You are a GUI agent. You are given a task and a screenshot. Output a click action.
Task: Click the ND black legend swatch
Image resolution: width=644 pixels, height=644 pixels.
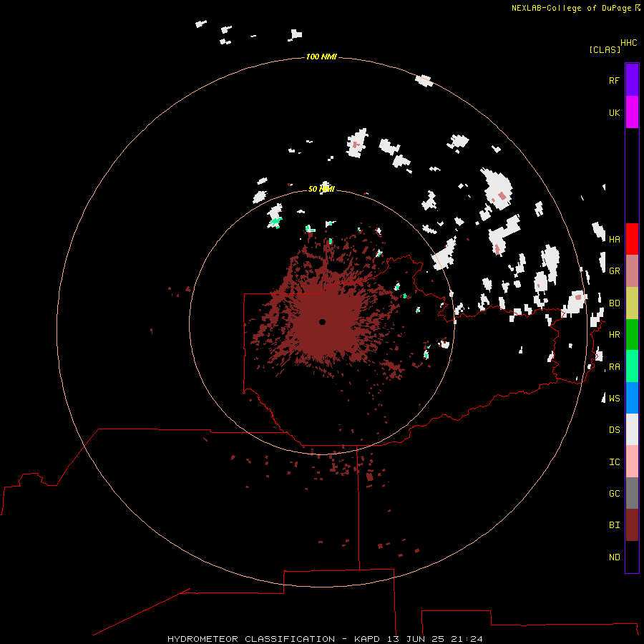(632, 557)
